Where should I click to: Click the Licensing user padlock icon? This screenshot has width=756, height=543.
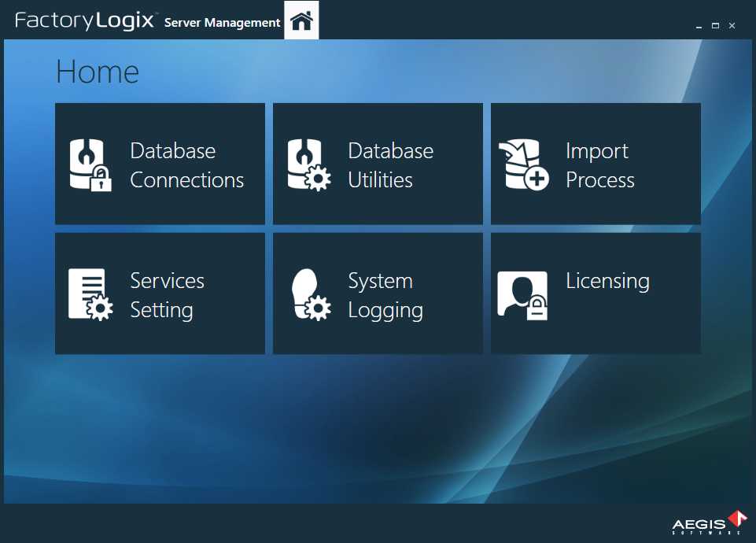pyautogui.click(x=522, y=293)
